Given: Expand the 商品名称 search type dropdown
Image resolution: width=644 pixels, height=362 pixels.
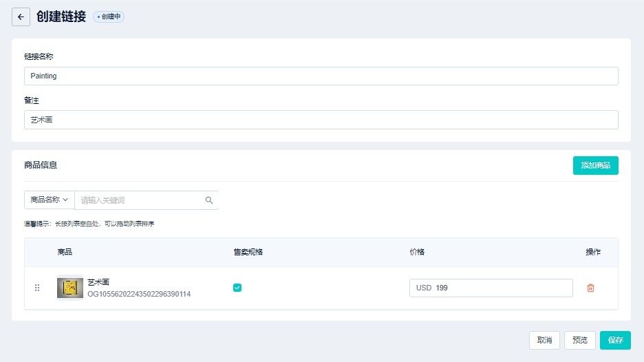Looking at the screenshot, I should point(50,200).
